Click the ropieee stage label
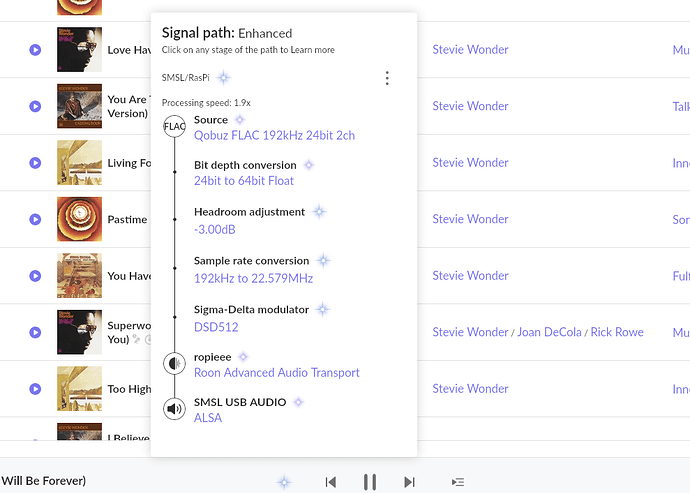Viewport: 690px width, 493px height. point(213,357)
